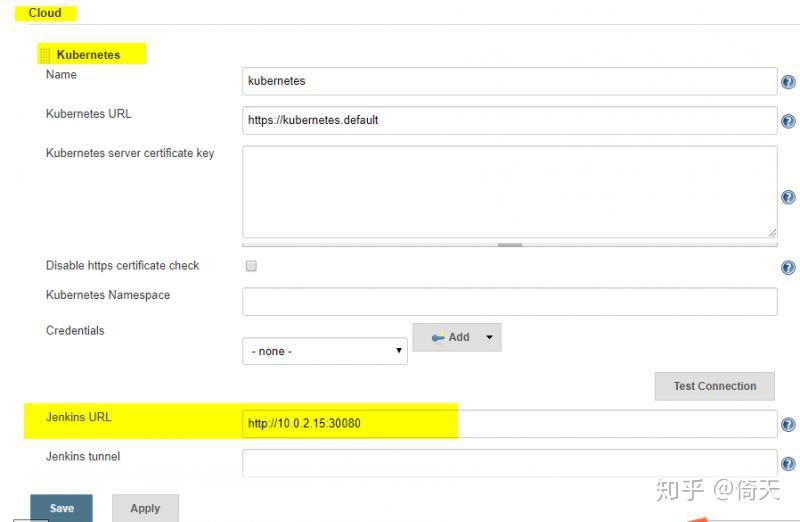Grab the certificate textarea resize bar
The height and width of the screenshot is (522, 800).
510,245
